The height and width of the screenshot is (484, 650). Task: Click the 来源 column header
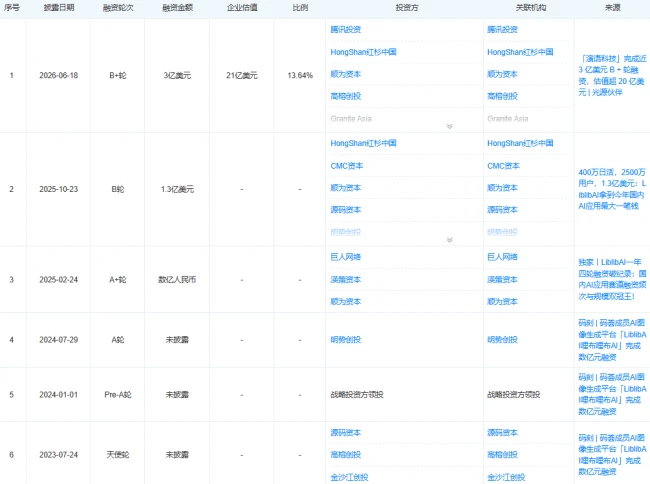(x=612, y=7)
